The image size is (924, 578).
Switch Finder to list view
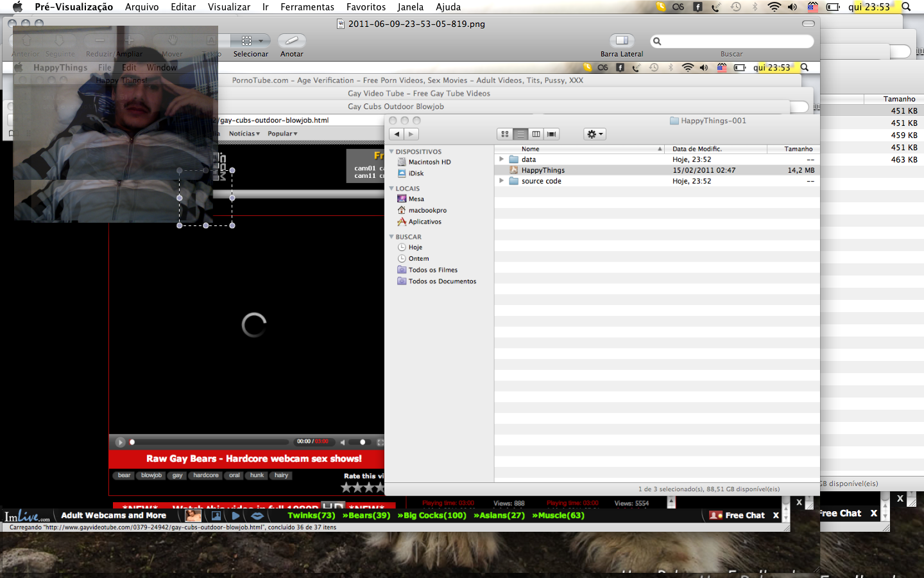click(x=520, y=134)
